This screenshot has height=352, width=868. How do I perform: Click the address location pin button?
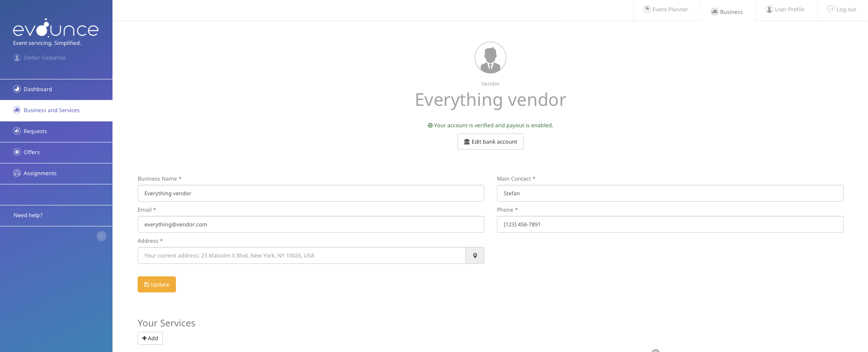coord(475,255)
